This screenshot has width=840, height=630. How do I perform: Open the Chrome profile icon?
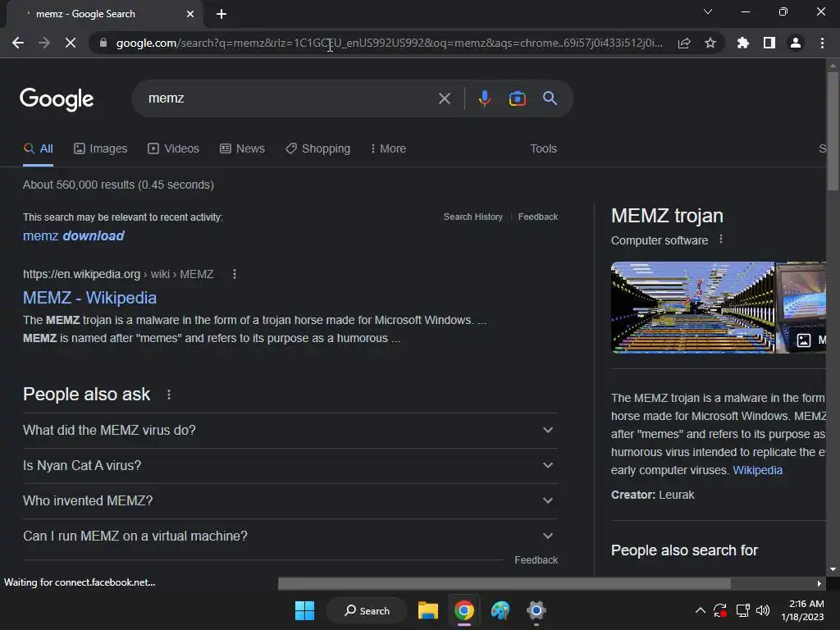(796, 43)
